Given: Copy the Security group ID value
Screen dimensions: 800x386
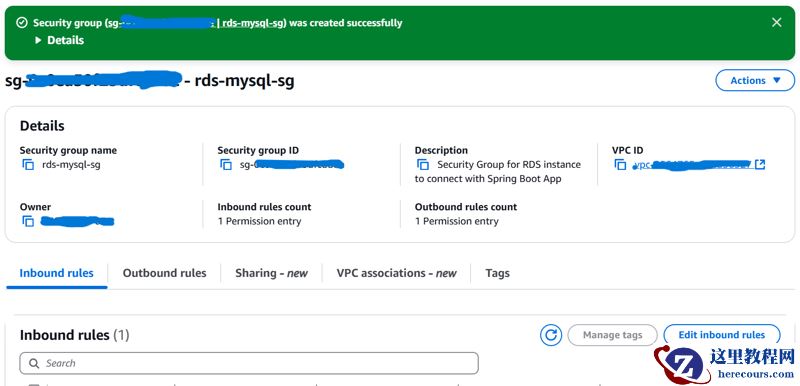Looking at the screenshot, I should pos(226,165).
